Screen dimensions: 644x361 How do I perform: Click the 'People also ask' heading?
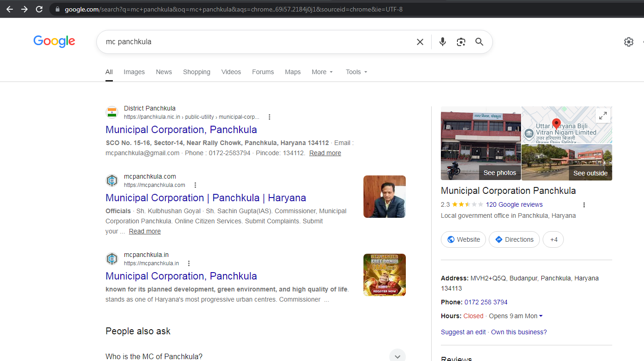click(138, 331)
